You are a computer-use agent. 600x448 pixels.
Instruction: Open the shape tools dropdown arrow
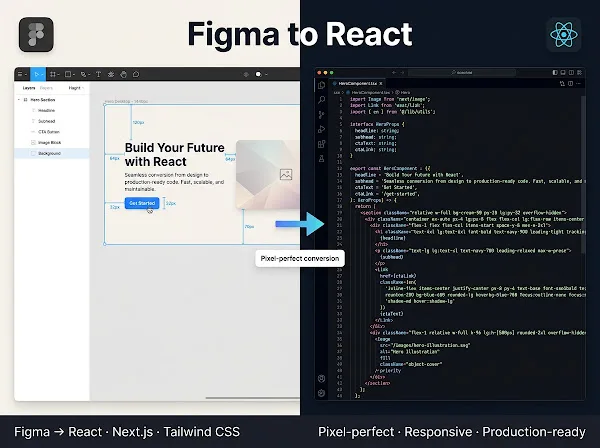[x=73, y=75]
